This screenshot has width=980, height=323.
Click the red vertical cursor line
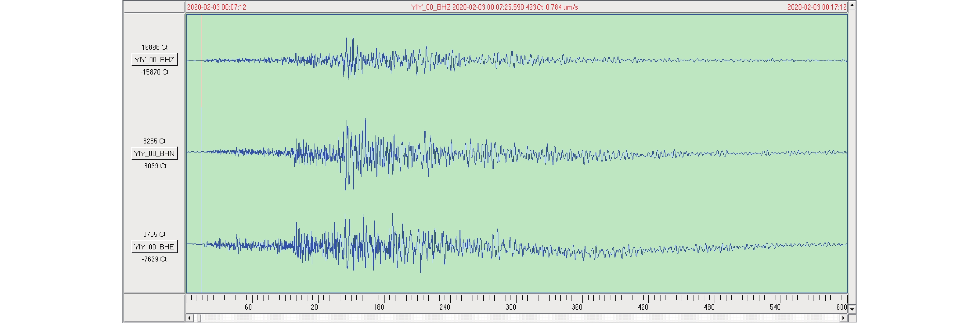point(201,152)
